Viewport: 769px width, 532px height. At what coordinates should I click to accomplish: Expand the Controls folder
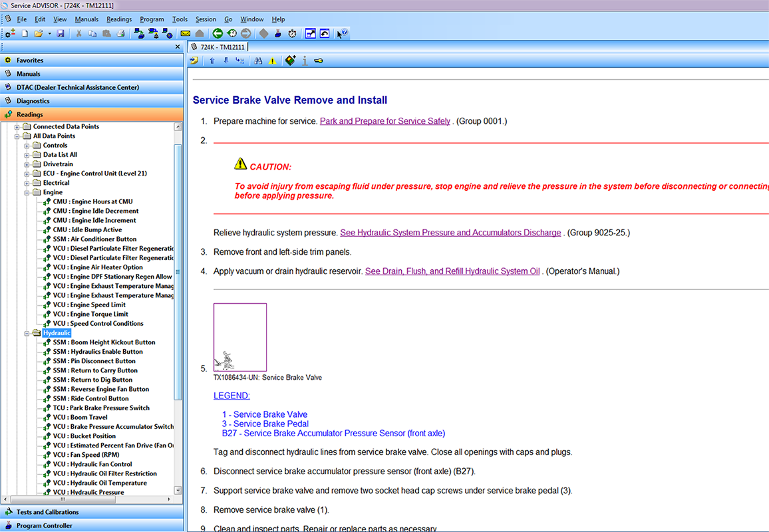pyautogui.click(x=27, y=146)
